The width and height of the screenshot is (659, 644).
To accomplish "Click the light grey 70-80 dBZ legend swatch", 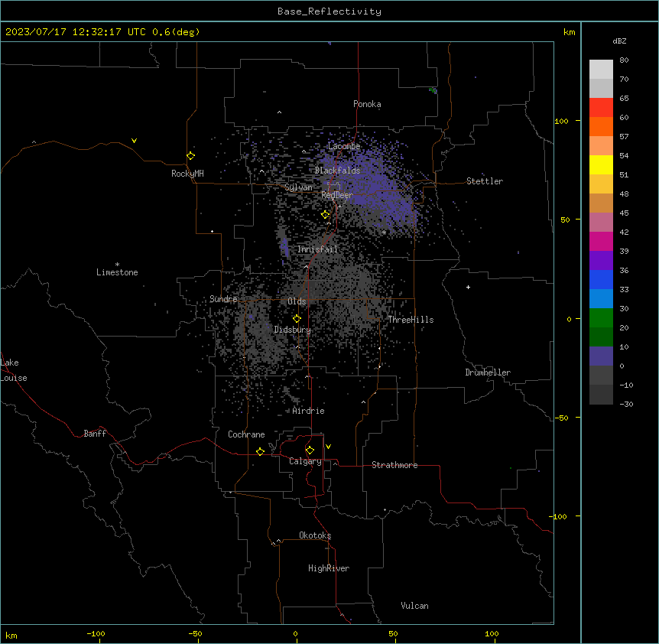I will click(x=601, y=70).
